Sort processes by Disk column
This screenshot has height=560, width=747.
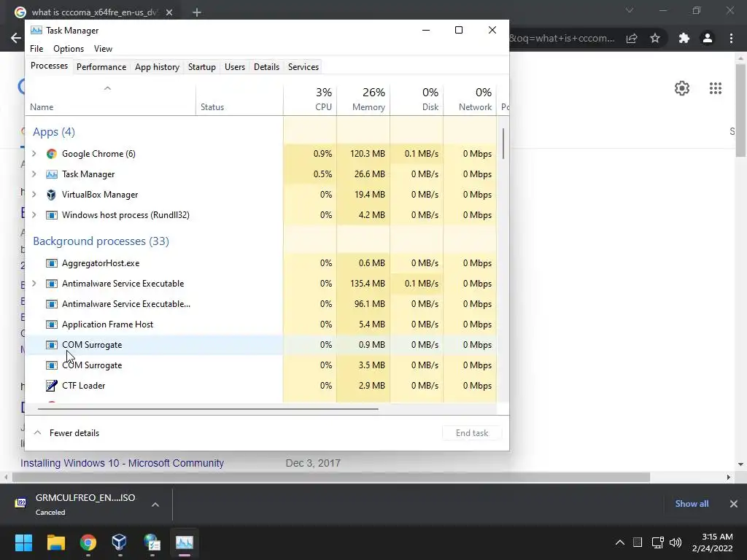click(417, 99)
